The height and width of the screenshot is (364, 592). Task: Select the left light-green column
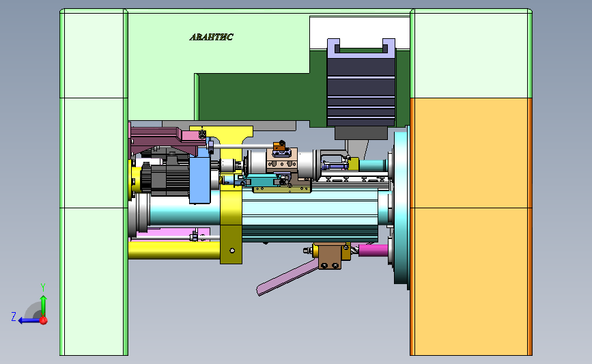tap(94, 182)
